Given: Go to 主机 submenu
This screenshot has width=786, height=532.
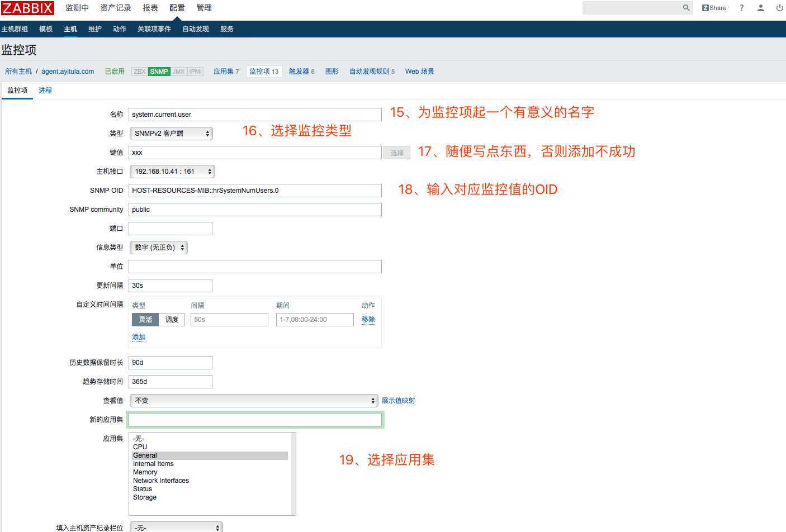Looking at the screenshot, I should pos(70,29).
